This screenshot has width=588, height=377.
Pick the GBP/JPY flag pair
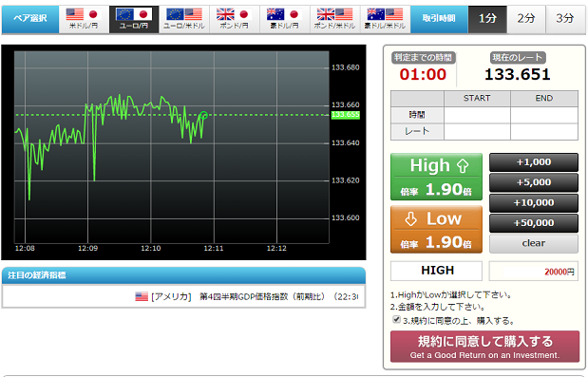[235, 14]
